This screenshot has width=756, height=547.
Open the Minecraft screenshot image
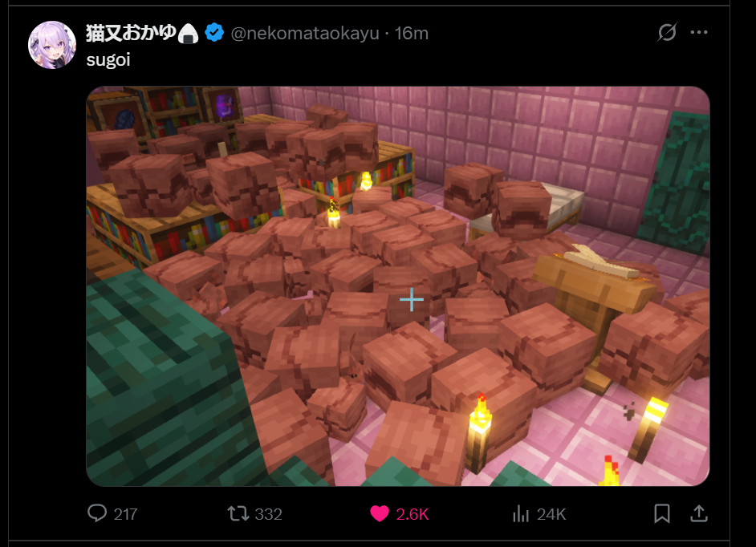pos(398,286)
